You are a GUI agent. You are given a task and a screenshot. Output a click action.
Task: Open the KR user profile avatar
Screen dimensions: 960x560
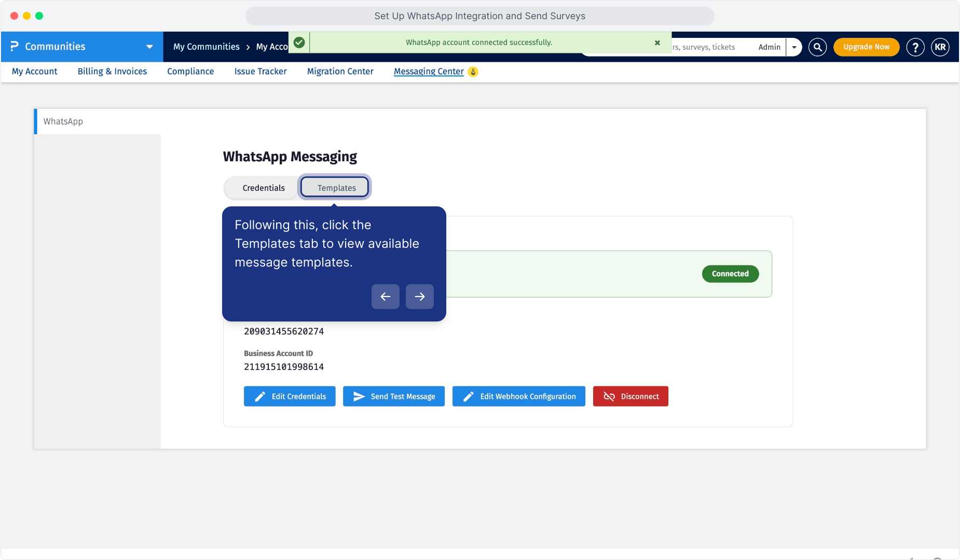point(940,47)
